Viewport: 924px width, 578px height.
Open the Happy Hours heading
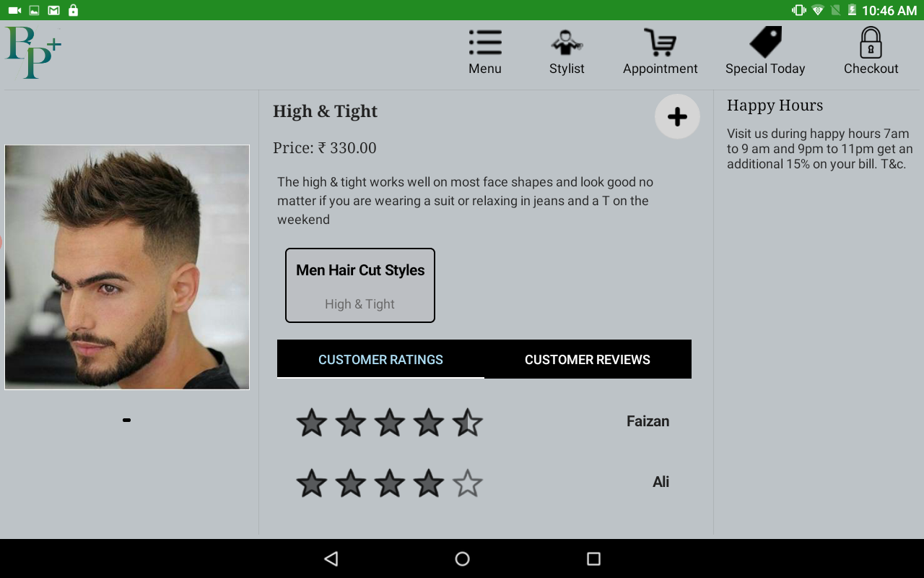[x=775, y=105]
